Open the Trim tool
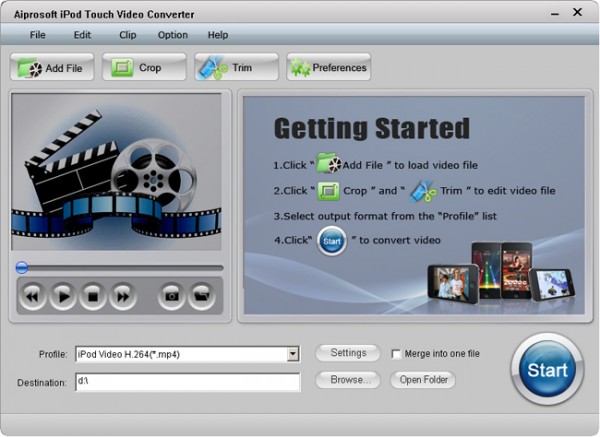 pos(236,67)
